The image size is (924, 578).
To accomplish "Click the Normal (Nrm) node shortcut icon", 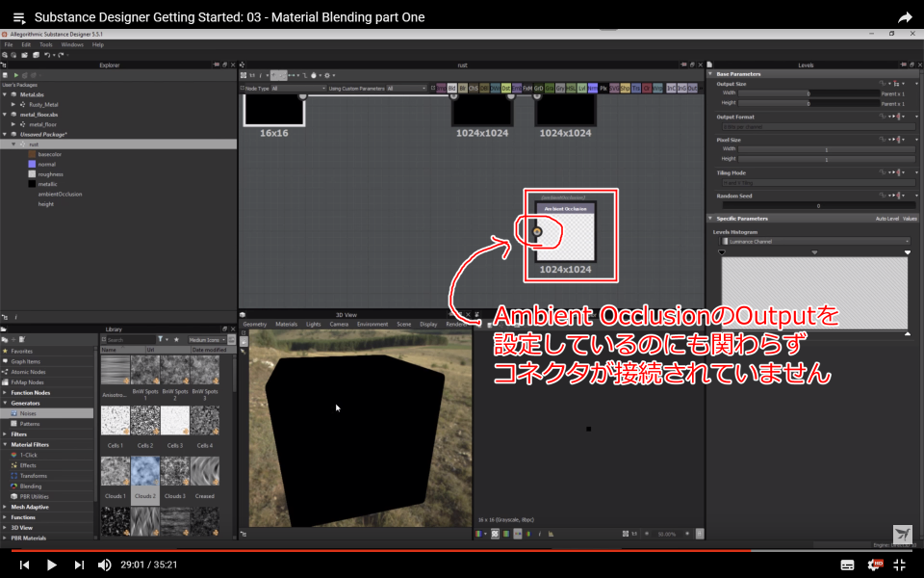I will 593,88.
